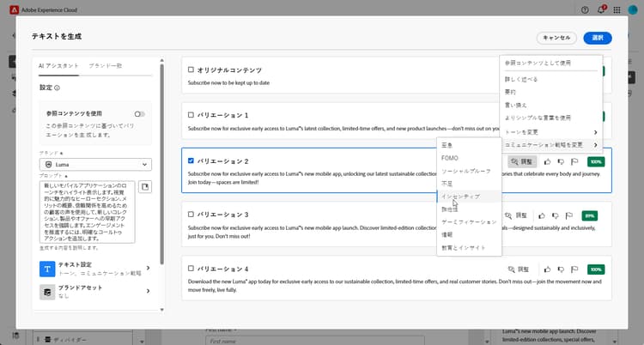644x345 pixels.
Task: Thumbs up バリエーション 3
Action: point(542,215)
